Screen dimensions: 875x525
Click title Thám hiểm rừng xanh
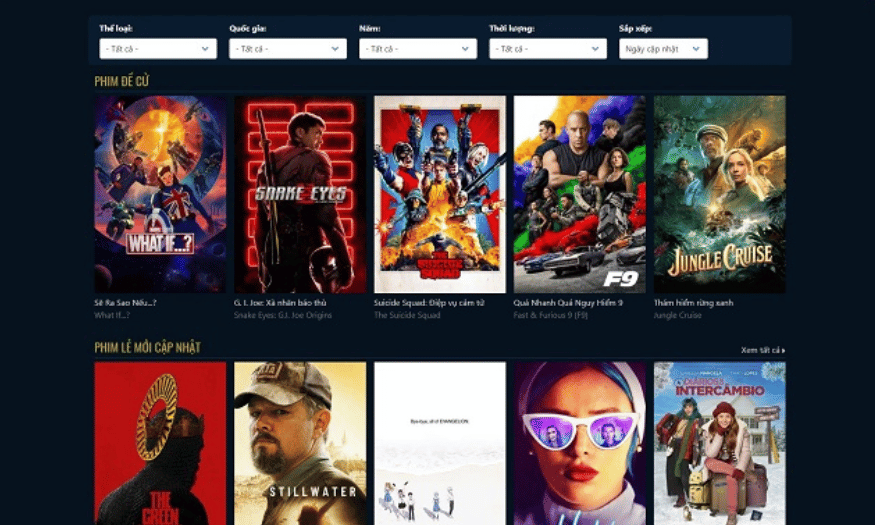694,303
